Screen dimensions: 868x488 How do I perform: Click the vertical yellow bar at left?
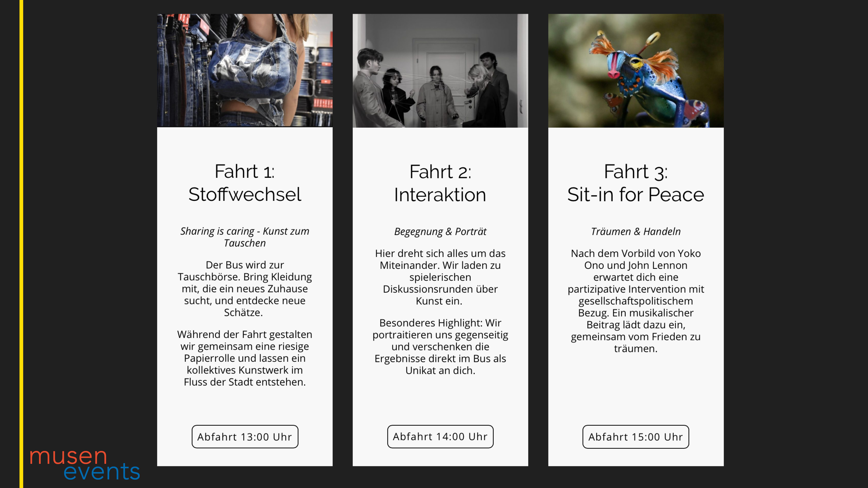pyautogui.click(x=21, y=244)
